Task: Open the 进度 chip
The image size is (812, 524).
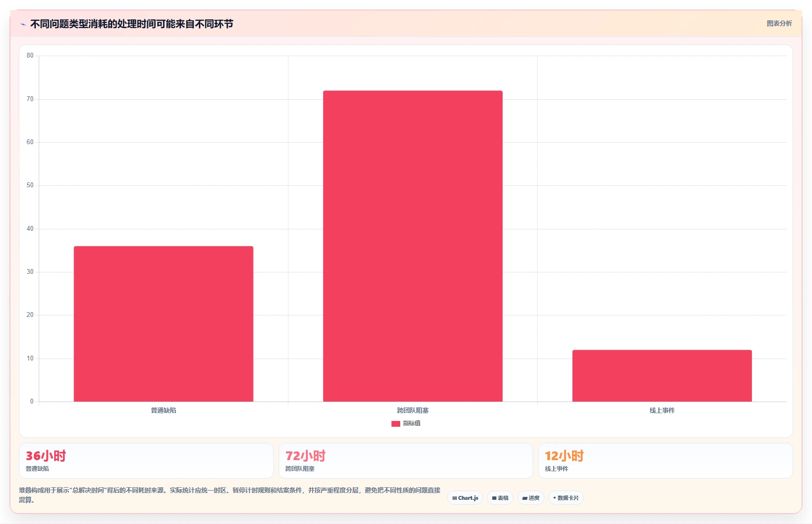Action: click(531, 498)
